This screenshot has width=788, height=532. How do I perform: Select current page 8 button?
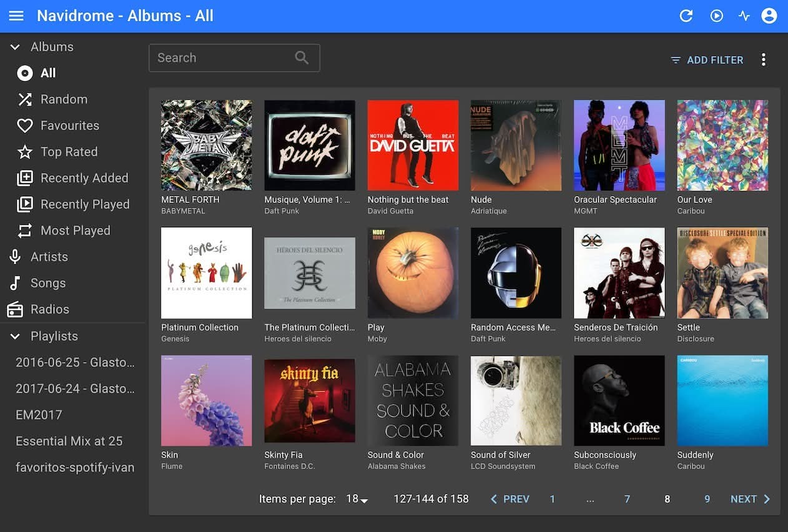tap(667, 499)
